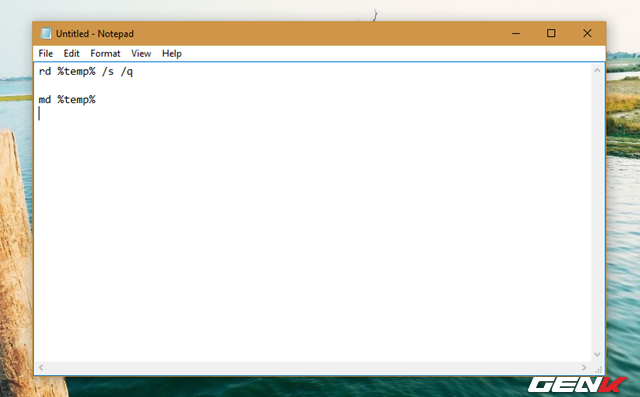This screenshot has width=640, height=397.
Task: Click the line 'rd %temp% /s /q'
Action: (86, 72)
